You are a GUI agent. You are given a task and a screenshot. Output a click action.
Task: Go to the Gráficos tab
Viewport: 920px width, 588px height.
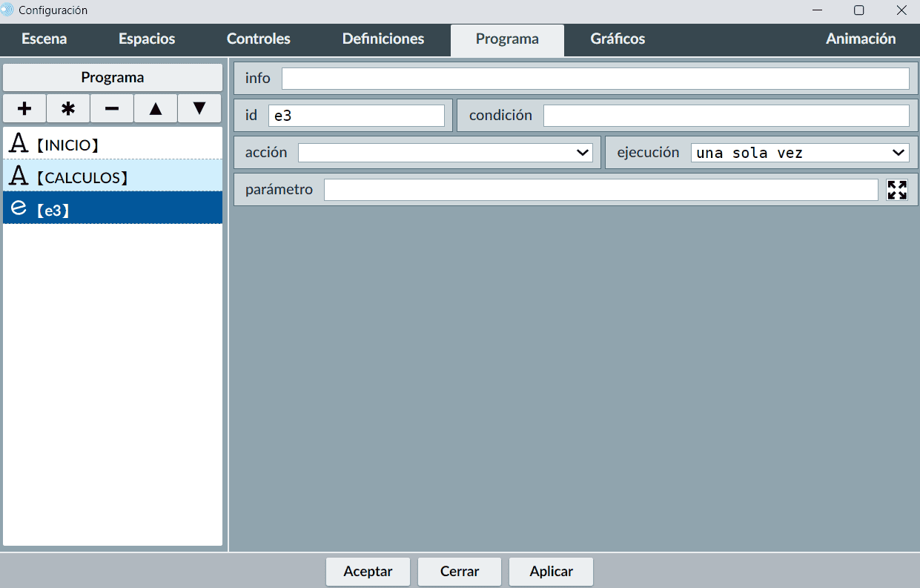(x=618, y=39)
